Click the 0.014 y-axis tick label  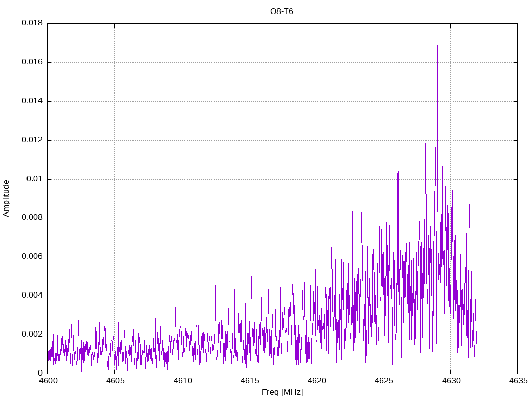(32, 101)
